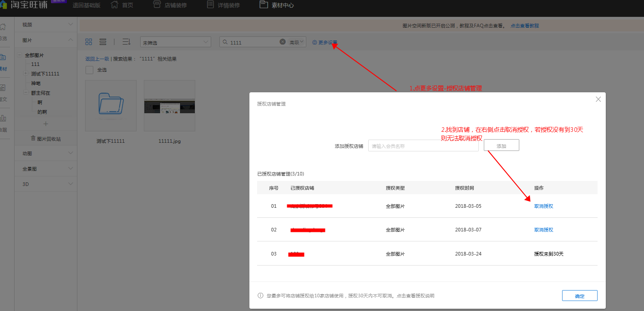Collapse the 群主何在 tree node
Screen dimensions: 644x311
click(x=26, y=93)
